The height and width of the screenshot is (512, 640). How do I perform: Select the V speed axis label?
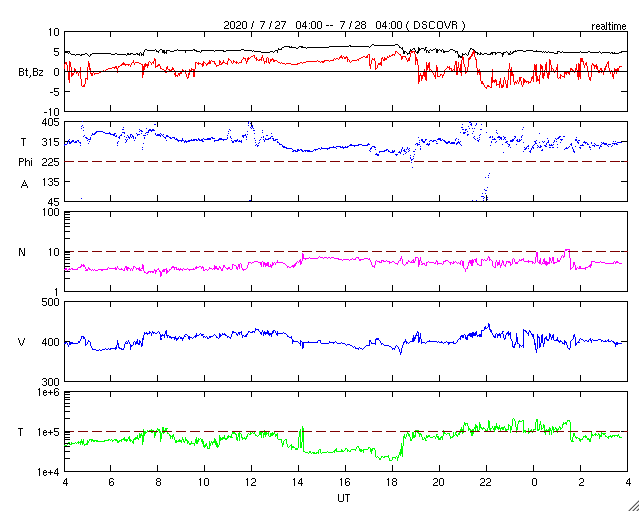coord(23,343)
